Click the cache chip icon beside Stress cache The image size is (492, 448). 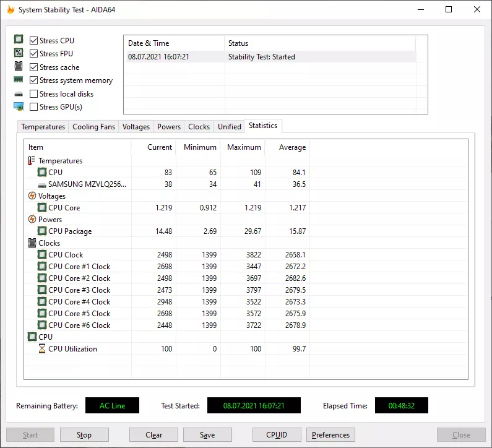(x=19, y=66)
